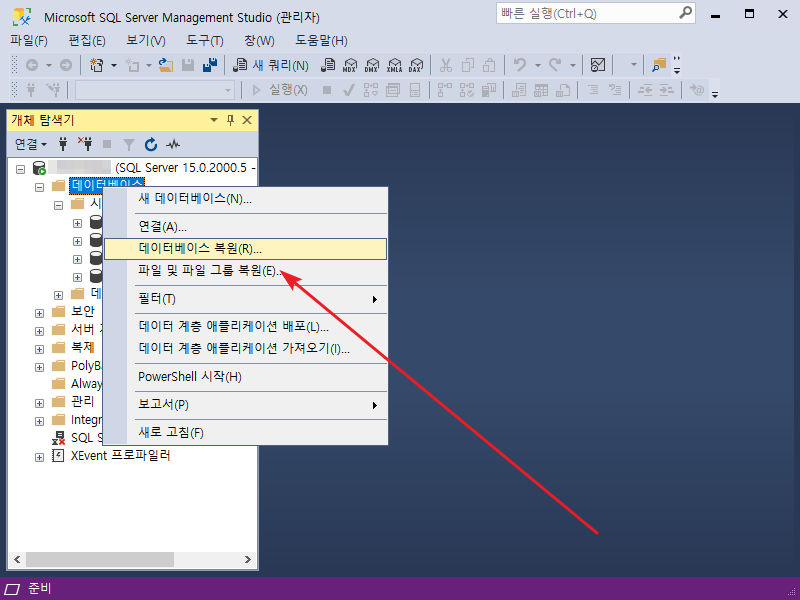Click the pulse-line Activity Monitor icon in Object Explorer
The image size is (800, 600).
(x=173, y=144)
